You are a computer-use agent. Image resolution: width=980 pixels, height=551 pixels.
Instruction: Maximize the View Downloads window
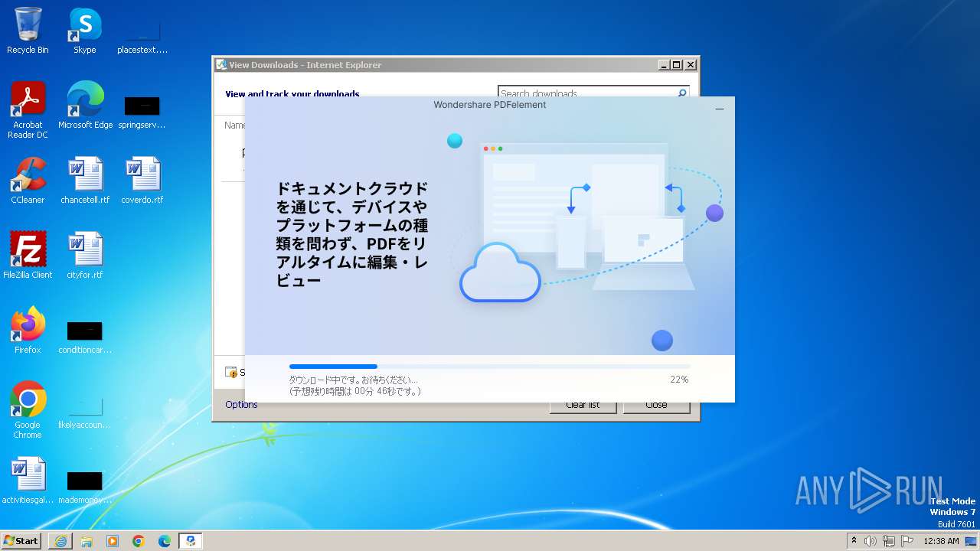(677, 65)
